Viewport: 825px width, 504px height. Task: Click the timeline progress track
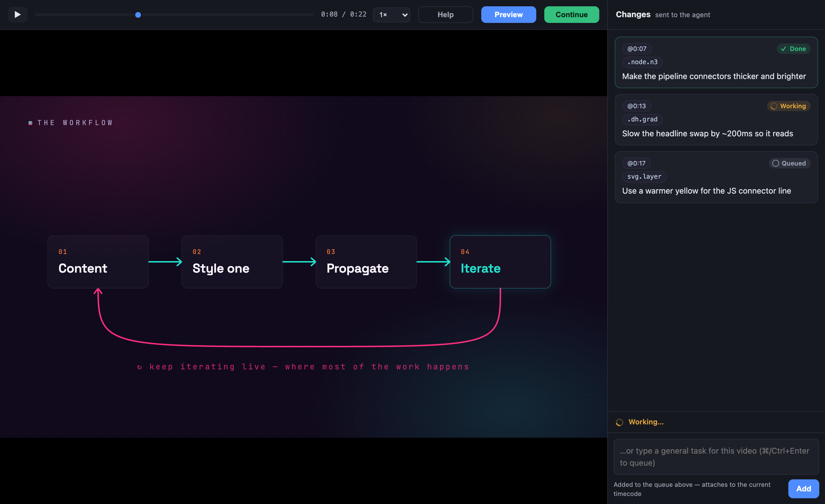(x=174, y=15)
